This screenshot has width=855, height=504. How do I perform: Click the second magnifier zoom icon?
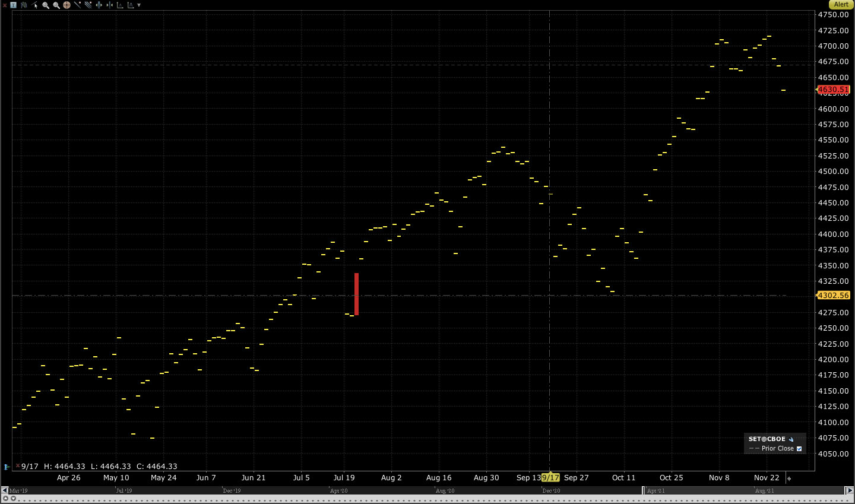(56, 5)
